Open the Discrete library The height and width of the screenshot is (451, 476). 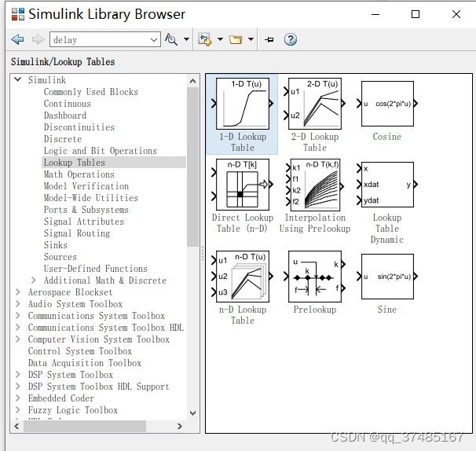[x=63, y=139]
